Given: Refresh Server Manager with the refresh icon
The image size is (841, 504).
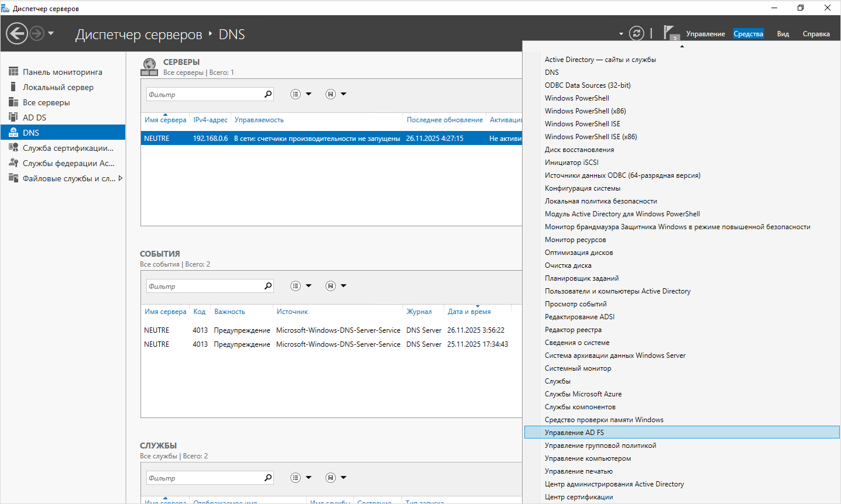Looking at the screenshot, I should click(637, 33).
